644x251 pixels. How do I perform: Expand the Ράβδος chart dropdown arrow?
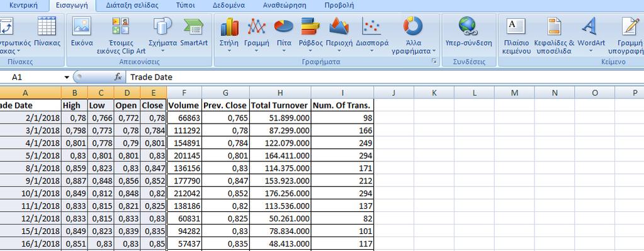coord(310,51)
